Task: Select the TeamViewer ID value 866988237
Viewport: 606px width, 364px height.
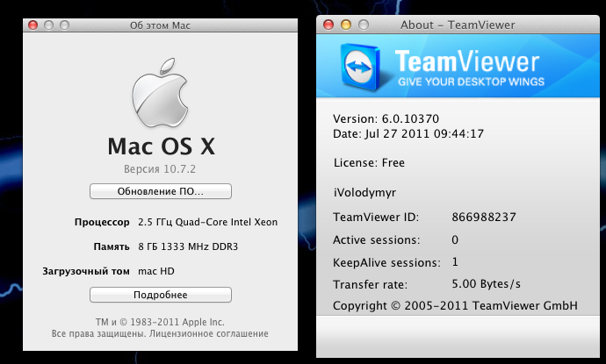Action: click(x=484, y=217)
